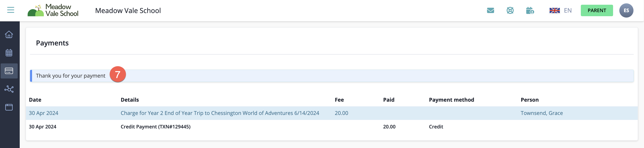This screenshot has height=148, width=644.
Task: Click the Chessington trip charge details
Action: tap(220, 113)
